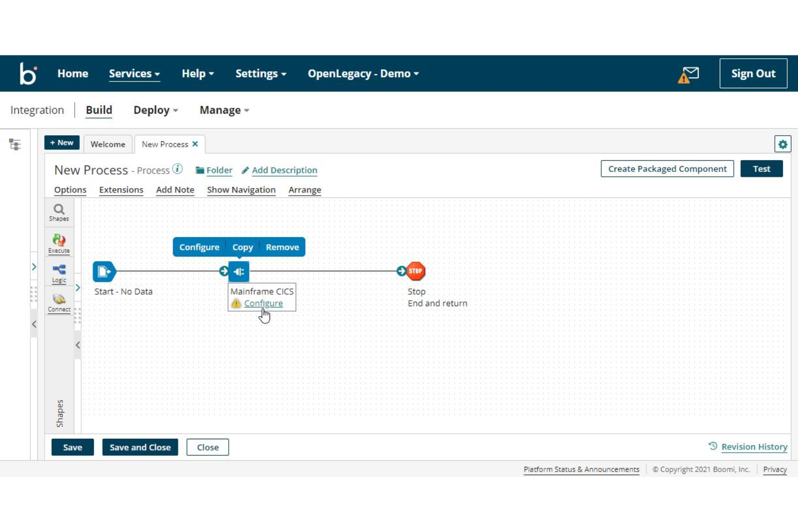Click Remove in the shape popup toolbar

click(282, 247)
